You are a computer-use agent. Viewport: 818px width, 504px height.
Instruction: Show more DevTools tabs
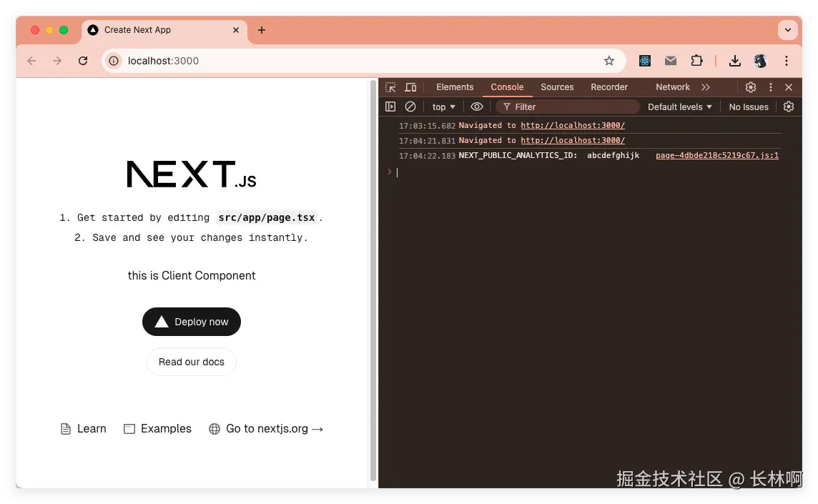pos(705,87)
